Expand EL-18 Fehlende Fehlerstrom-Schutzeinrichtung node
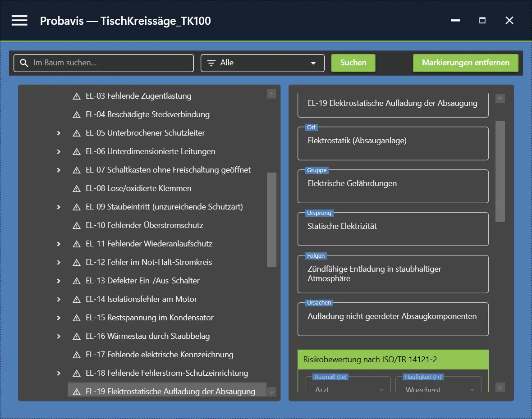 click(x=59, y=373)
